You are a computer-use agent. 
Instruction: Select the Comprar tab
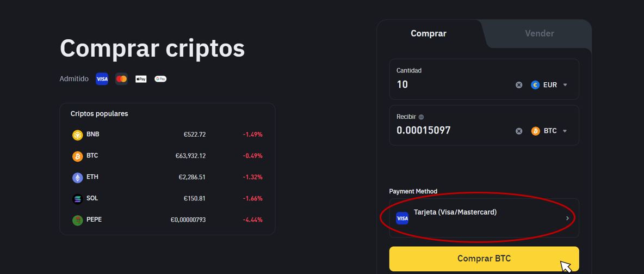(429, 34)
